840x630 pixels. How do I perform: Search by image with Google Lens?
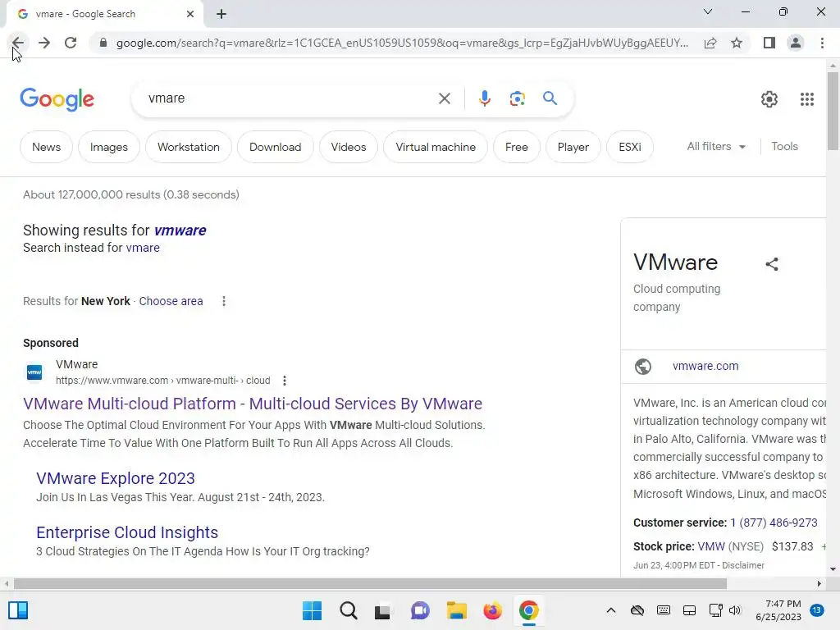[x=517, y=98]
